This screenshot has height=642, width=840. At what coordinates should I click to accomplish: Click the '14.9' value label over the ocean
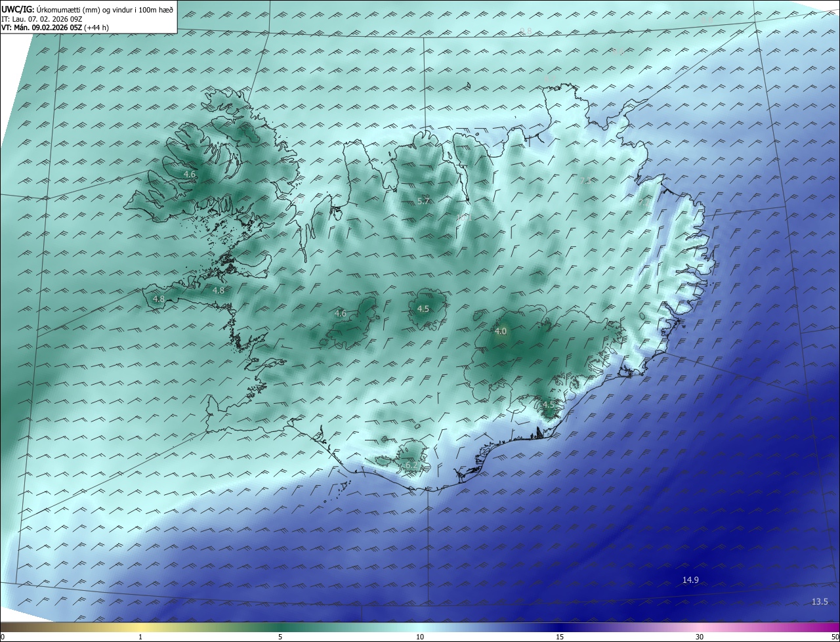point(690,580)
